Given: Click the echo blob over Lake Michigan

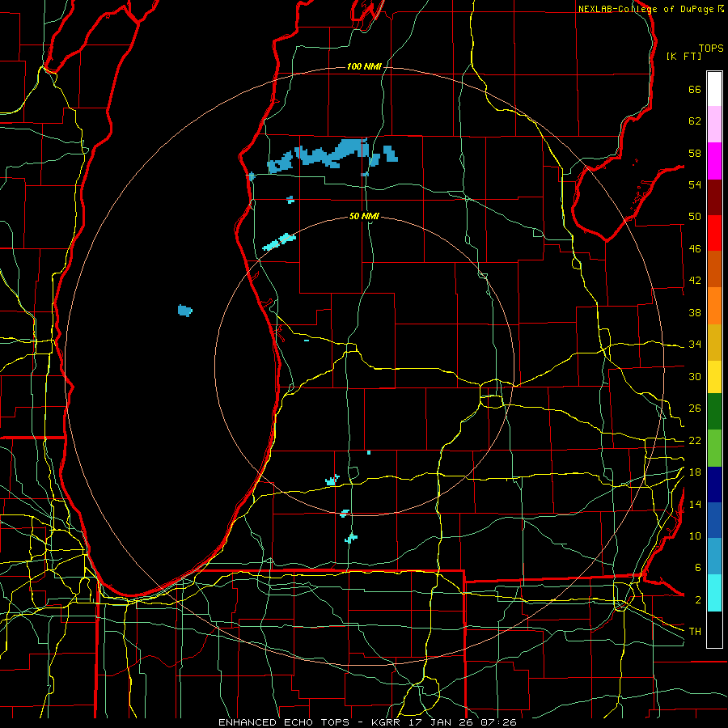Looking at the screenshot, I should pyautogui.click(x=184, y=310).
